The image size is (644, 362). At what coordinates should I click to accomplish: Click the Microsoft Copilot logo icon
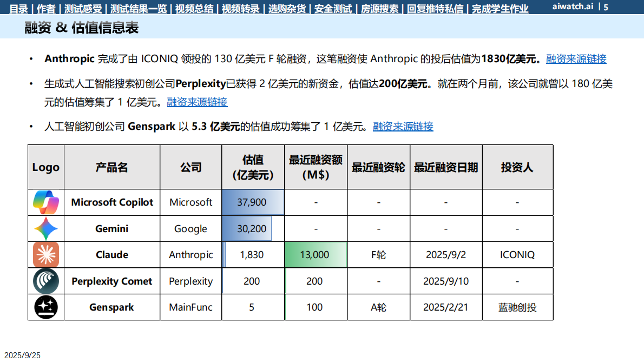(46, 202)
